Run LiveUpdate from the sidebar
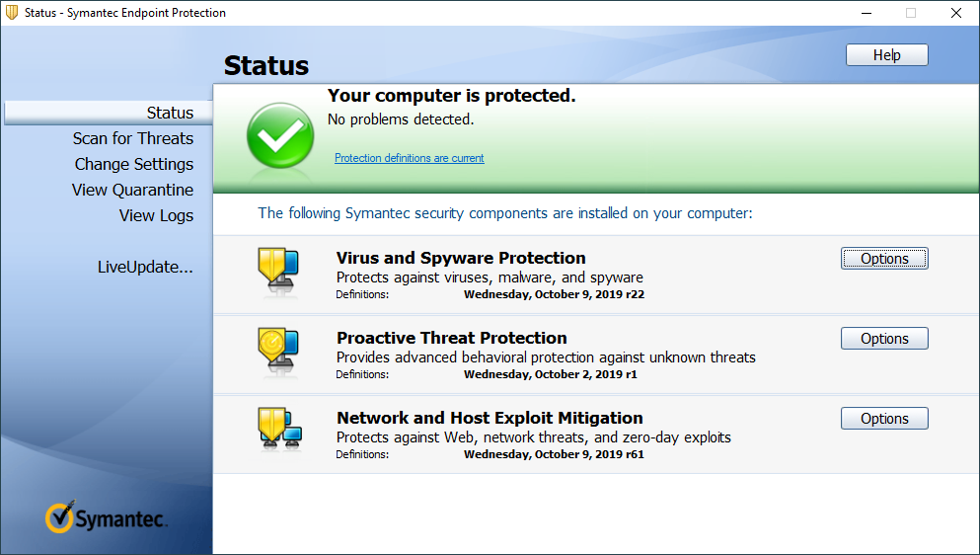Viewport: 980px width, 555px height. (x=145, y=267)
